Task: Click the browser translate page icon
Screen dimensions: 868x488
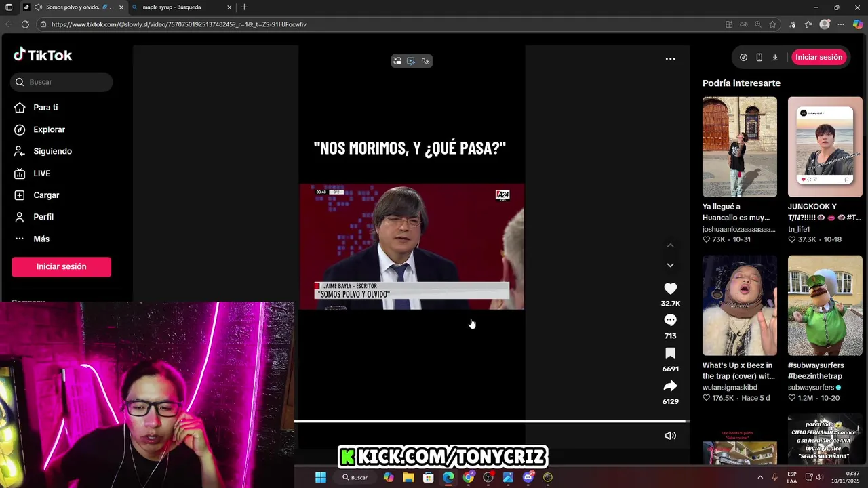Action: (744, 24)
